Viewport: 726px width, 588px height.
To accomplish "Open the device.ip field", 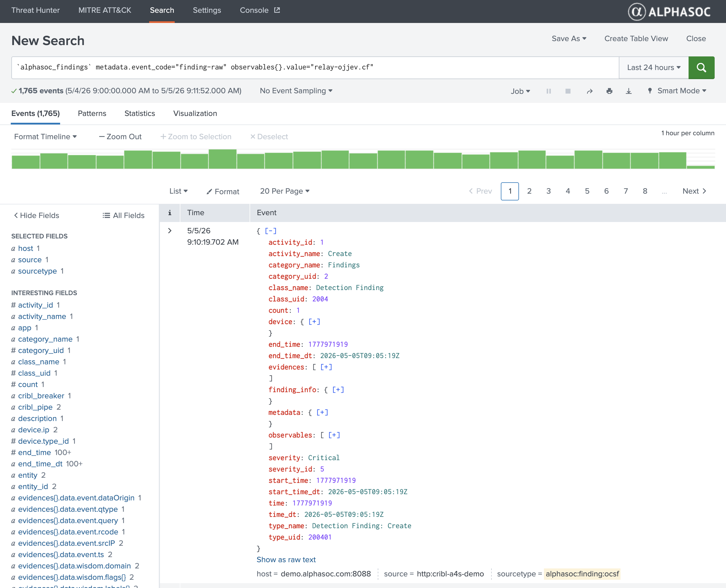I will pyautogui.click(x=33, y=430).
